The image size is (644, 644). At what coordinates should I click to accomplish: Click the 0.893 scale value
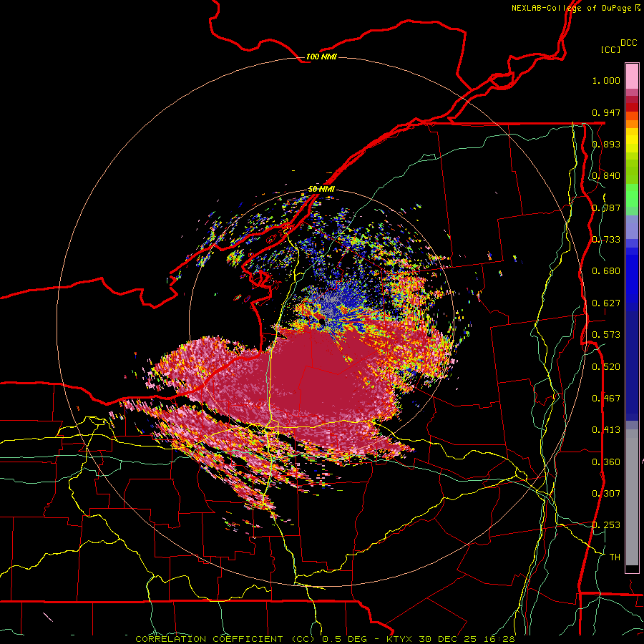[x=606, y=144]
